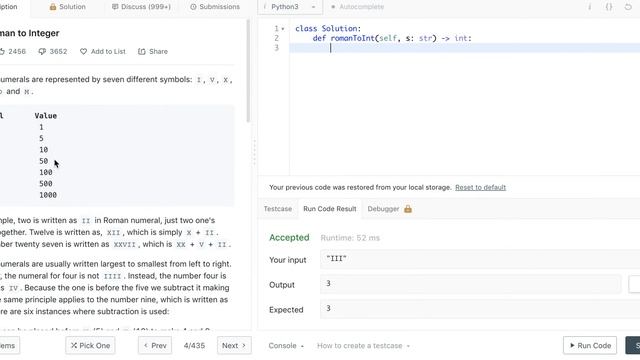Click the reset code circular arrow icon
Image resolution: width=640 pixels, height=360 pixels.
628,7
